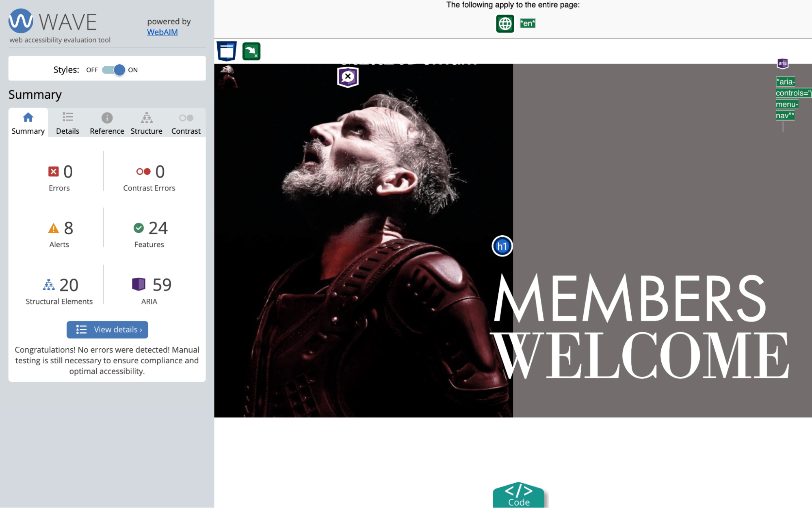This screenshot has height=508, width=812.
Task: Click the WebAIM powered by link
Action: pyautogui.click(x=162, y=32)
